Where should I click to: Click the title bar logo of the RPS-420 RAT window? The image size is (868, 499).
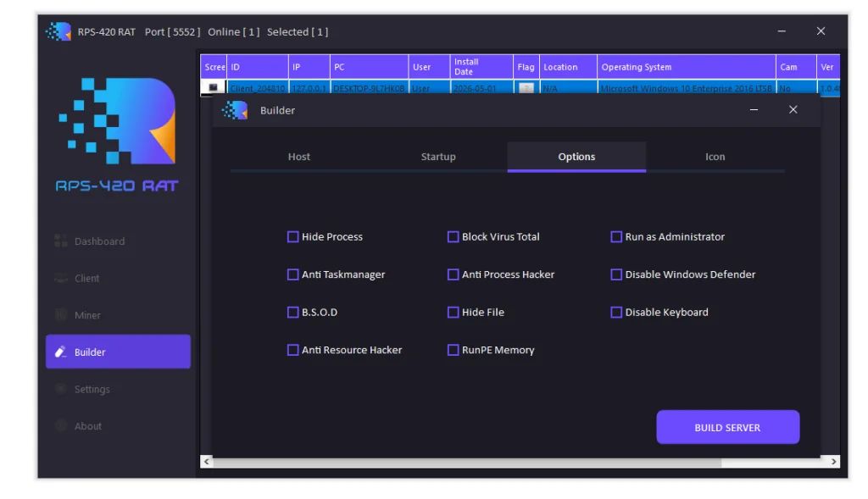[x=58, y=31]
